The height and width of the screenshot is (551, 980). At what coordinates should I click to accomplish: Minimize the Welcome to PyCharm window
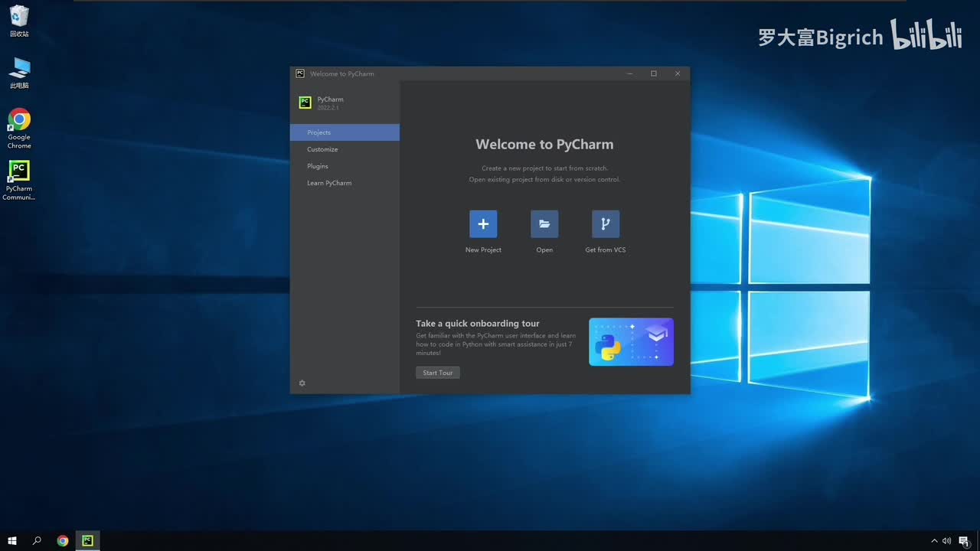(629, 73)
